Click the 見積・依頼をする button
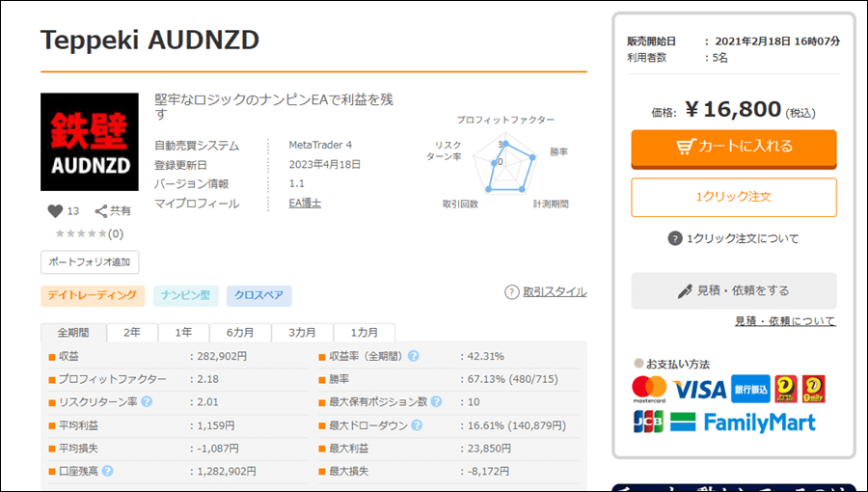 pos(734,290)
